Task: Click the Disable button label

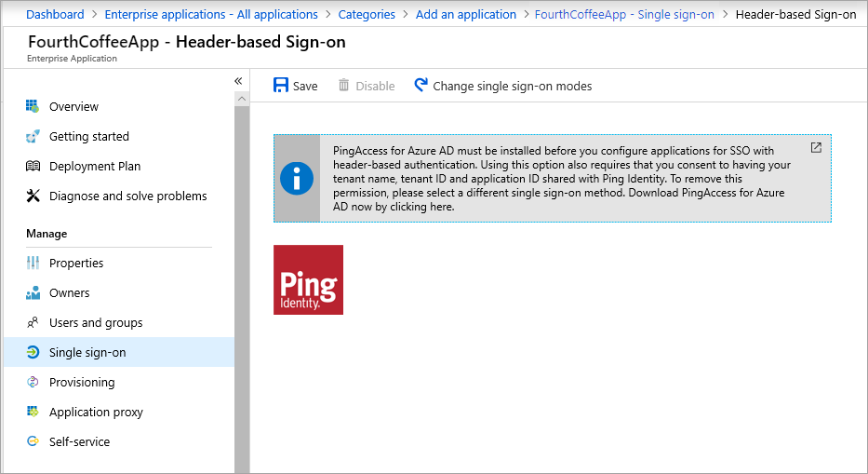Action: pyautogui.click(x=375, y=86)
